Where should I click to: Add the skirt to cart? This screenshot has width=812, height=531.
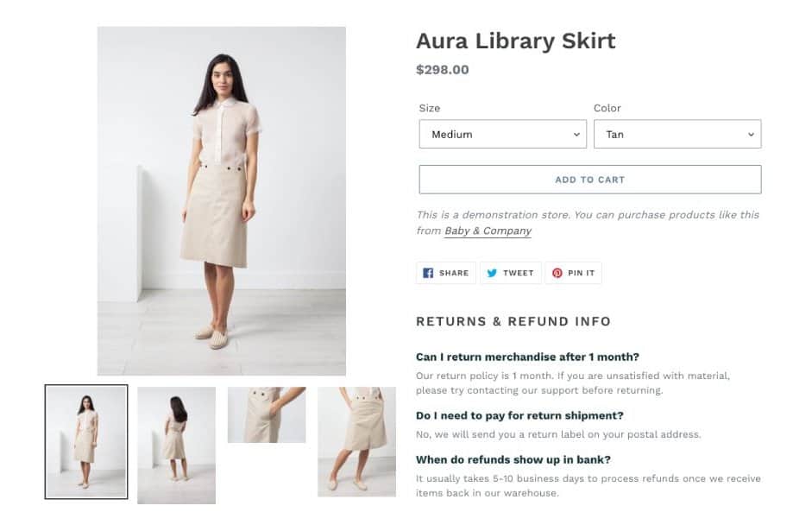pyautogui.click(x=590, y=180)
